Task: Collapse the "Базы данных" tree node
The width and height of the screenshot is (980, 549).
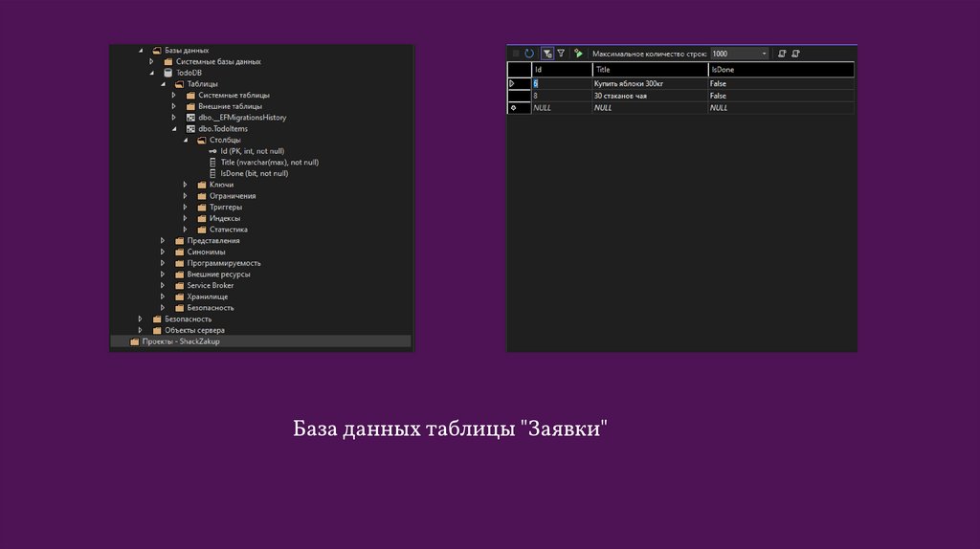Action: click(x=141, y=51)
